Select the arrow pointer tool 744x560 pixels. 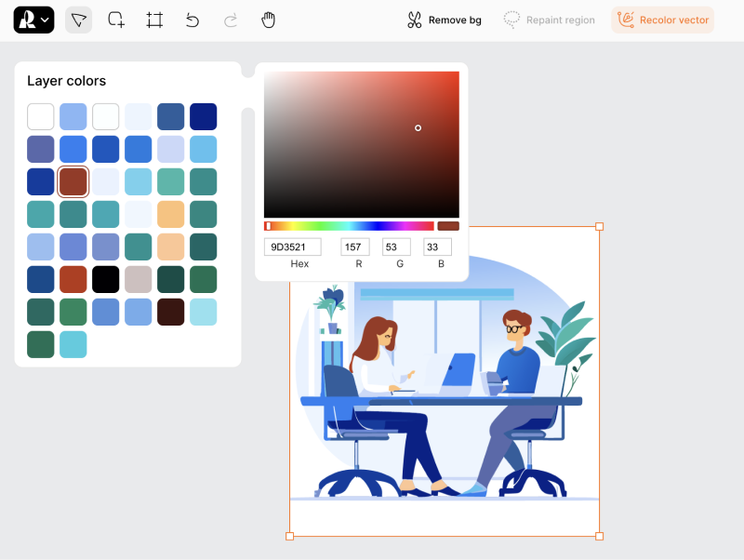coord(79,20)
